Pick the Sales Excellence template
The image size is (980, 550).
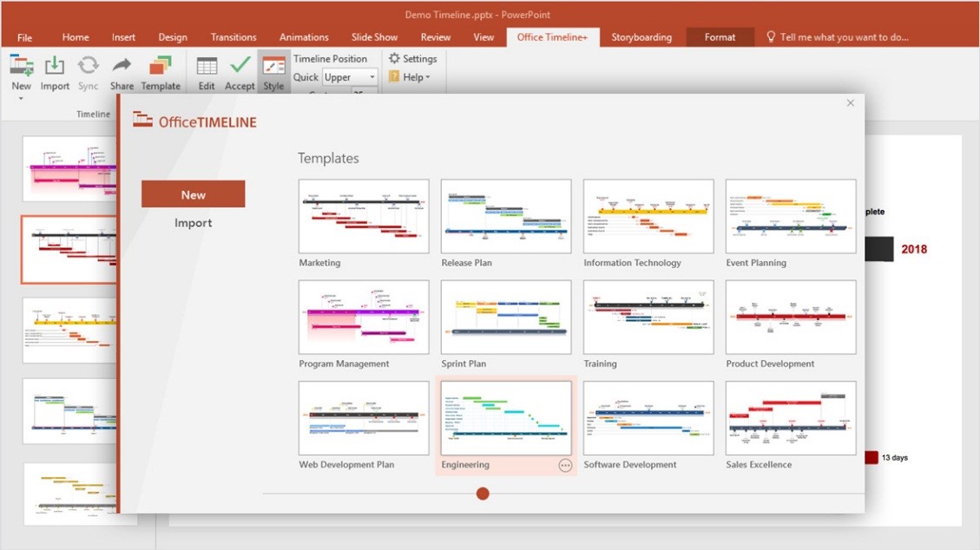pyautogui.click(x=792, y=418)
